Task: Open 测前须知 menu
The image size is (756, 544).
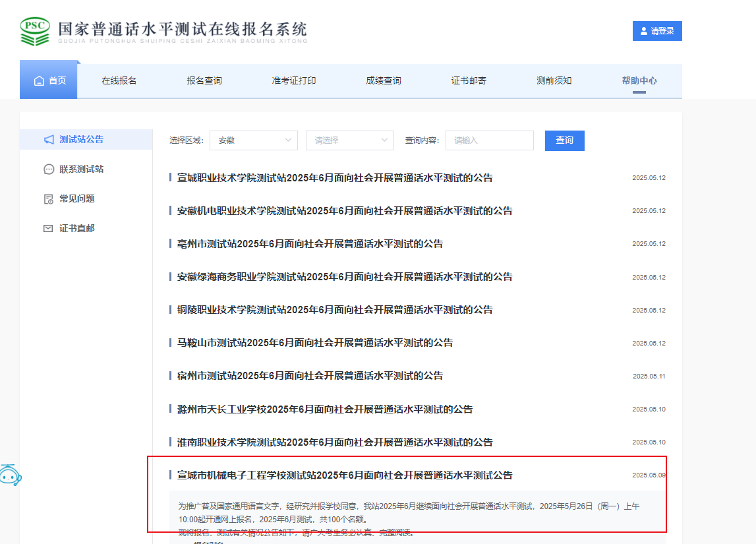Action: click(554, 80)
